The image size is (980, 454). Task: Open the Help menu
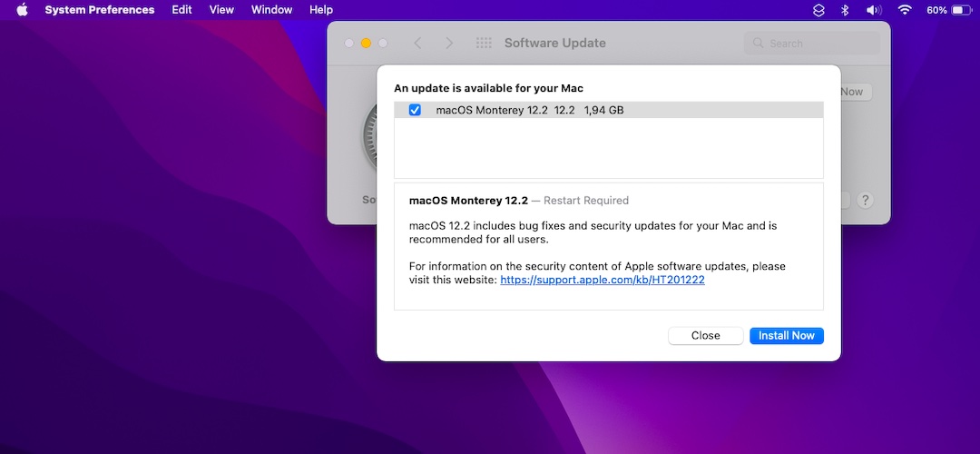[x=321, y=10]
